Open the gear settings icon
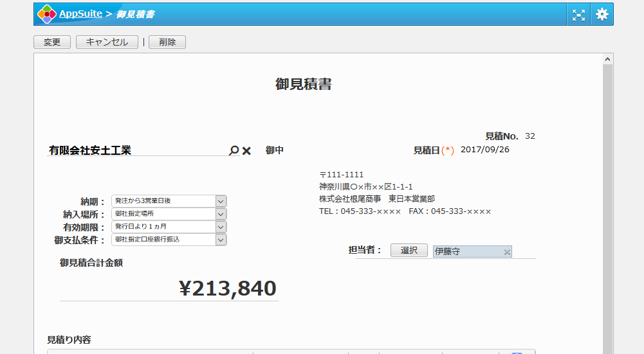 [x=602, y=14]
